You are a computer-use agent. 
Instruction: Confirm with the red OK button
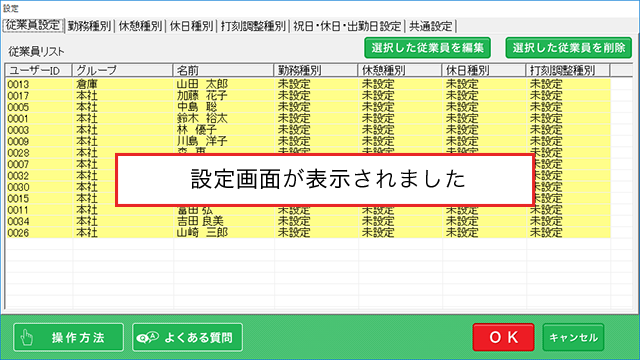pyautogui.click(x=503, y=337)
